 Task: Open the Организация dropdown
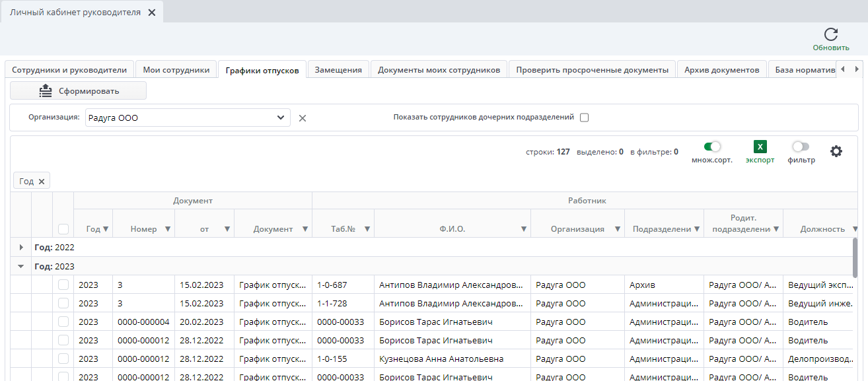(x=281, y=118)
